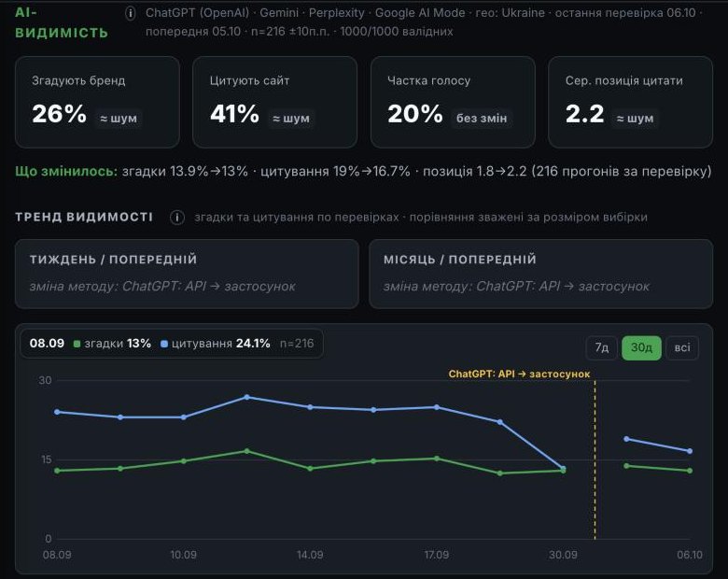This screenshot has height=579, width=728.
Task: Open the Згадують бренд 26% card
Action: click(97, 102)
